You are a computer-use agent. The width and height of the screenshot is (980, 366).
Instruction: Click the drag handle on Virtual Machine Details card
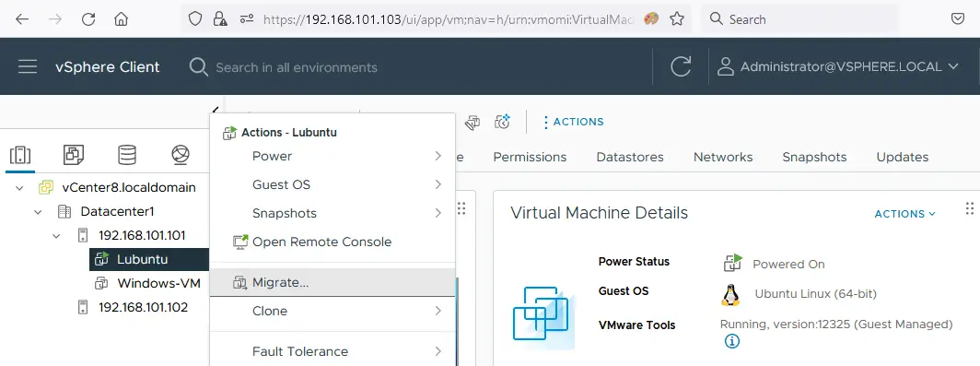click(x=969, y=208)
